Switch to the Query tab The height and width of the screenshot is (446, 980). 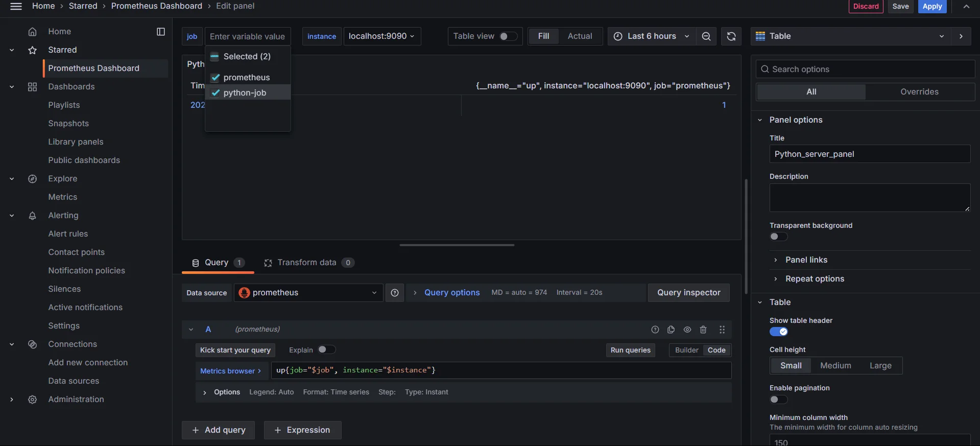click(218, 263)
